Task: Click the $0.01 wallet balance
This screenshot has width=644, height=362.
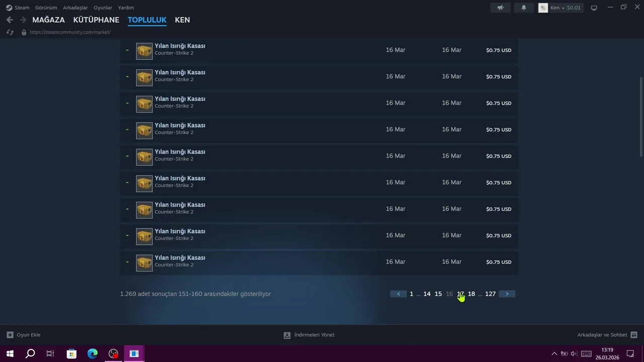Action: coord(574,8)
